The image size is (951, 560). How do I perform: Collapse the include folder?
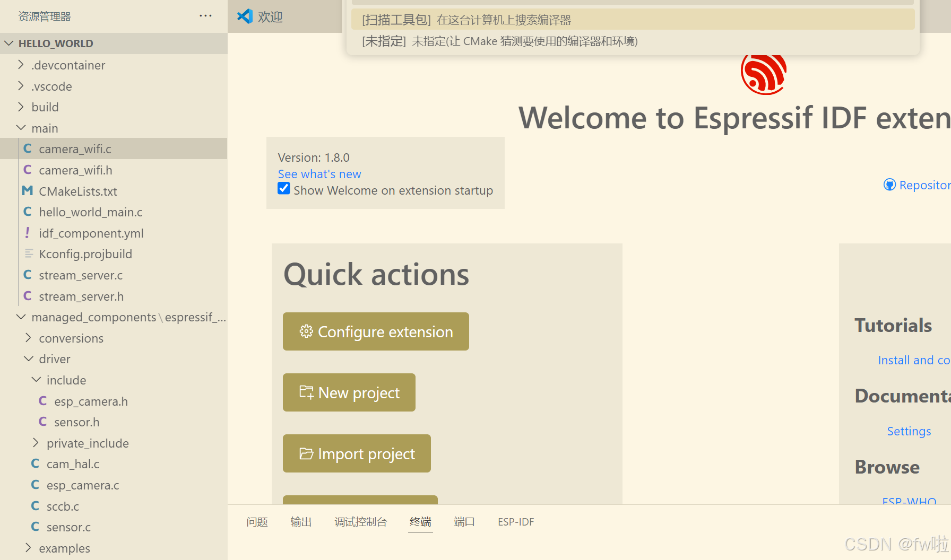(36, 380)
